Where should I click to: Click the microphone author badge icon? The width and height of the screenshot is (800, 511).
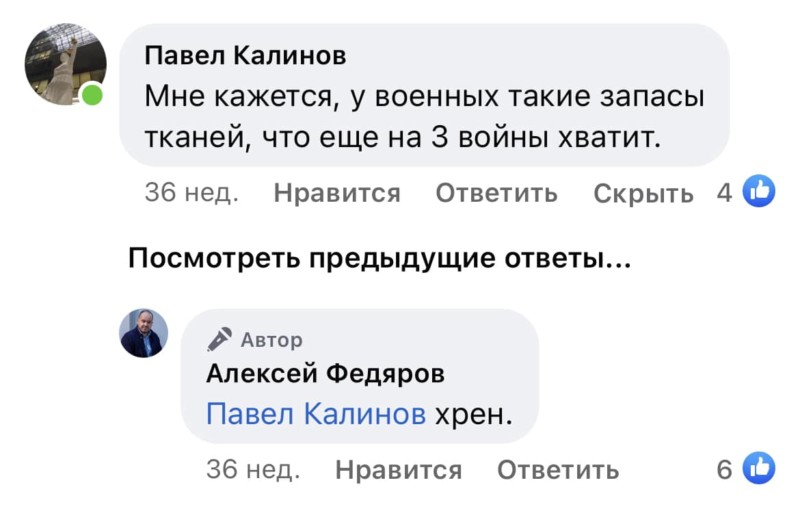(x=220, y=340)
